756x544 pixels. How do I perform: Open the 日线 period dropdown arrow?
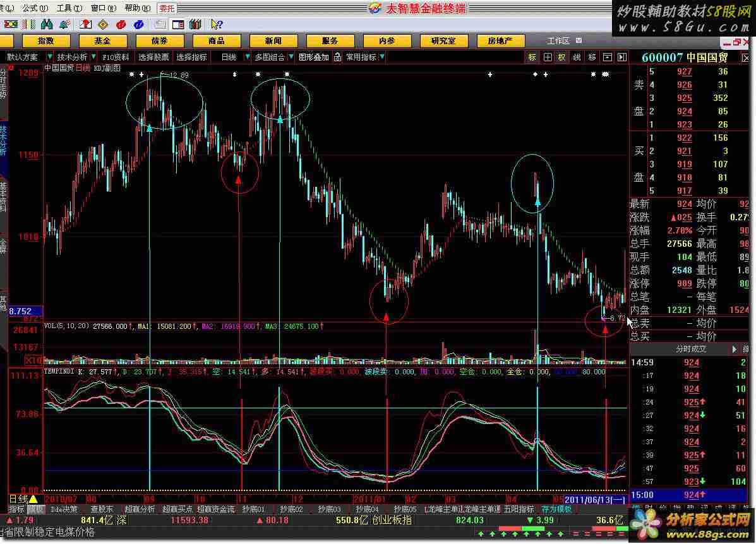(x=248, y=57)
